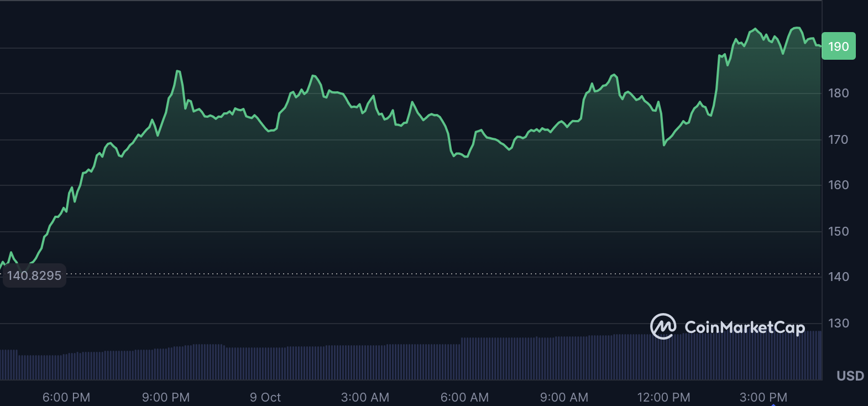This screenshot has width=868, height=406.
Task: Click the 140 price axis label
Action: [x=838, y=277]
